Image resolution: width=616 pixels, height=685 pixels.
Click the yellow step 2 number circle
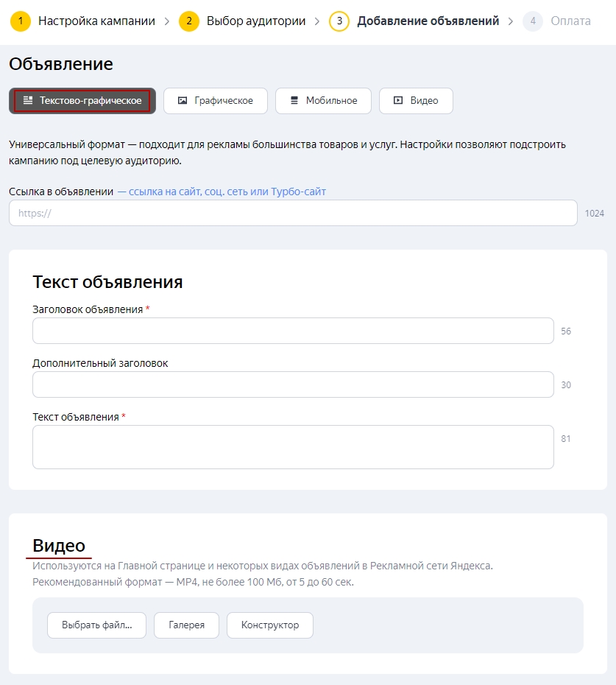pyautogui.click(x=189, y=21)
